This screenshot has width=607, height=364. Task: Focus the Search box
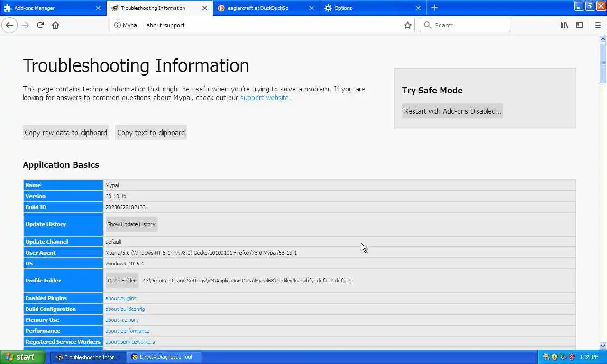pos(465,25)
